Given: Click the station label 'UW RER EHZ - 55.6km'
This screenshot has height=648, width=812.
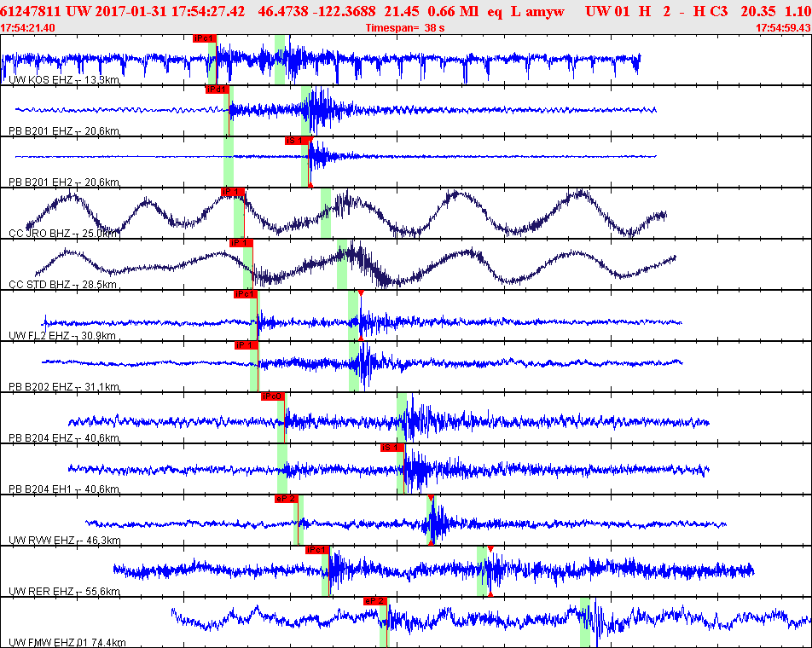Looking at the screenshot, I should (64, 592).
